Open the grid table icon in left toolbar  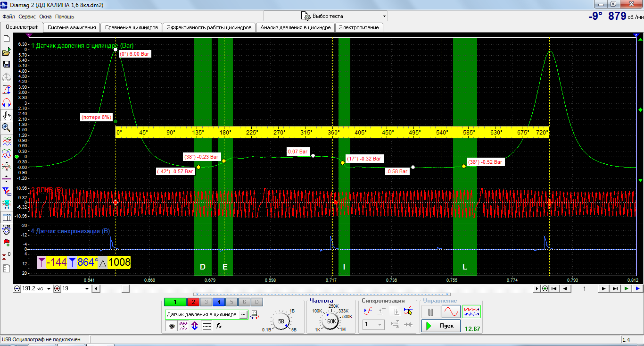7,217
